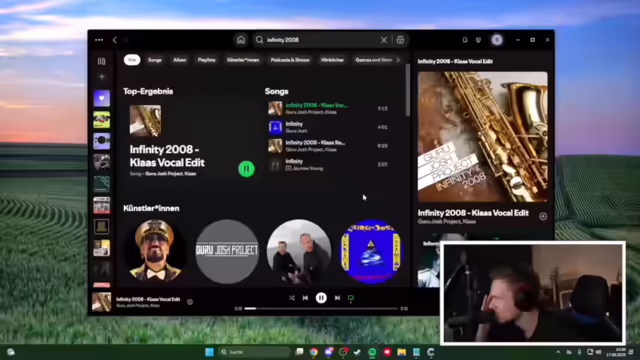Play song 'Infinity 2008 - Klaas Voc...' row
This screenshot has height=360, width=640.
click(328, 109)
